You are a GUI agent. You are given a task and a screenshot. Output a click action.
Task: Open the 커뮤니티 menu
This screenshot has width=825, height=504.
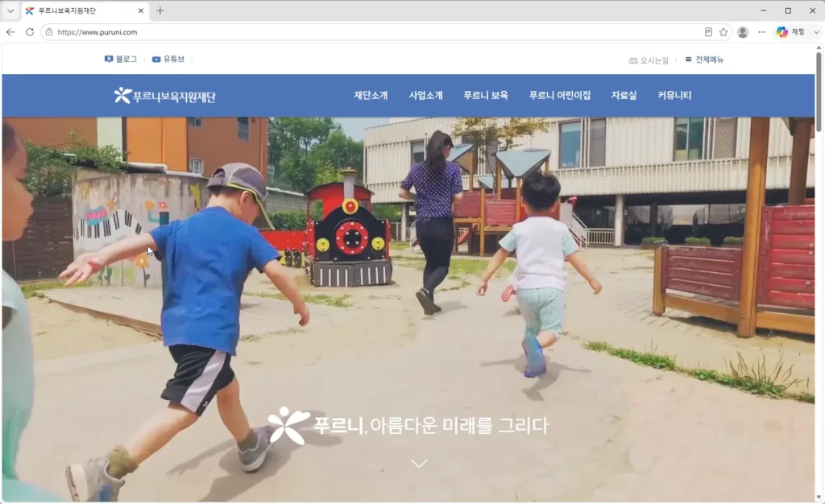[674, 95]
